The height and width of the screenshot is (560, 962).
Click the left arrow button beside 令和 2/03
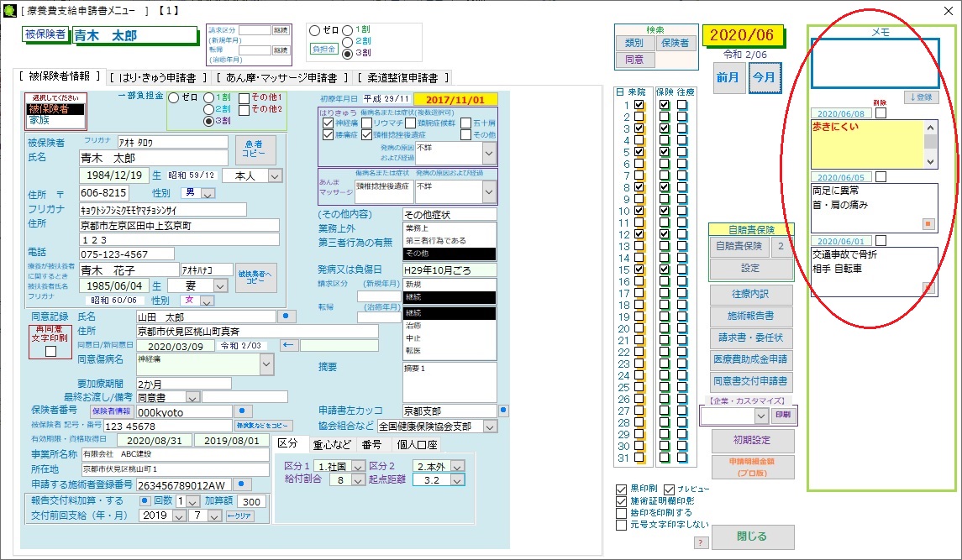[288, 345]
